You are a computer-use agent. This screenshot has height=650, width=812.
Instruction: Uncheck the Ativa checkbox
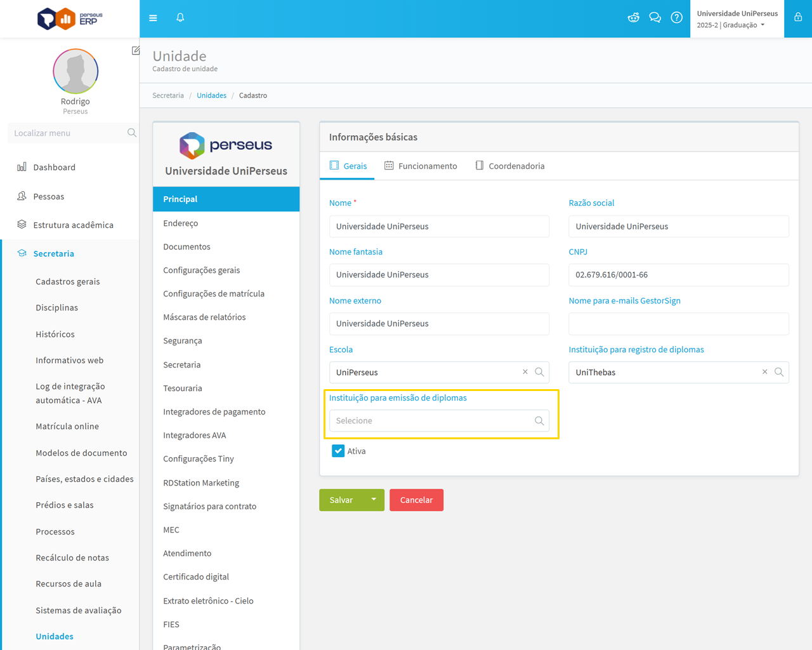(338, 451)
